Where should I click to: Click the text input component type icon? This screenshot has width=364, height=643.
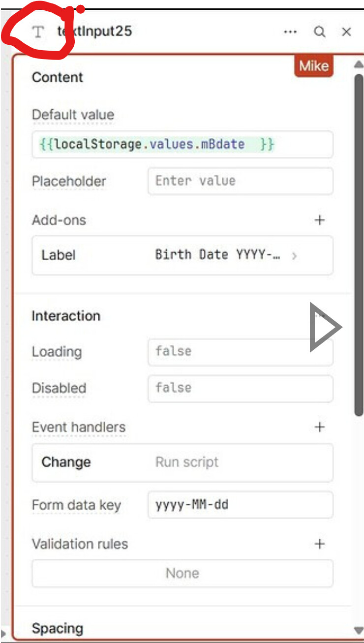click(x=38, y=32)
